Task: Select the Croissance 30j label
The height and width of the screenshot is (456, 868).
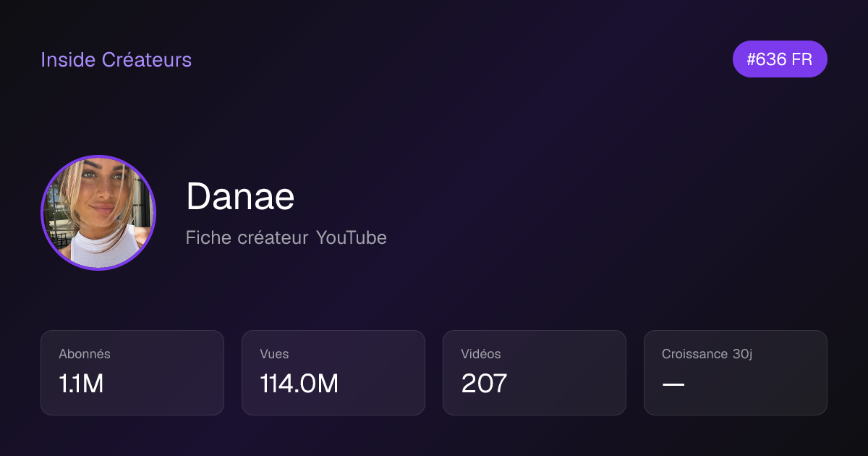Action: (x=707, y=354)
